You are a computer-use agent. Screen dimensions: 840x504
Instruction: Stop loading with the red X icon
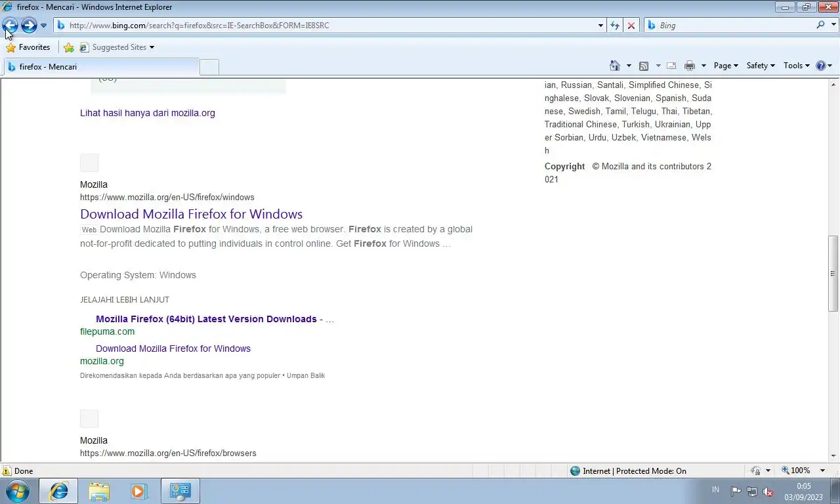coord(631,26)
